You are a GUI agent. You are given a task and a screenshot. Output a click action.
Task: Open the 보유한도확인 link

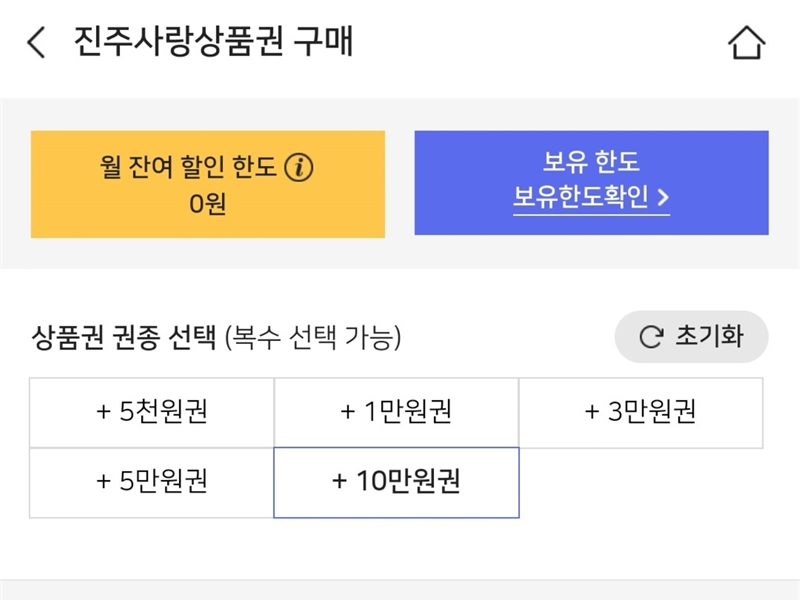click(x=591, y=198)
